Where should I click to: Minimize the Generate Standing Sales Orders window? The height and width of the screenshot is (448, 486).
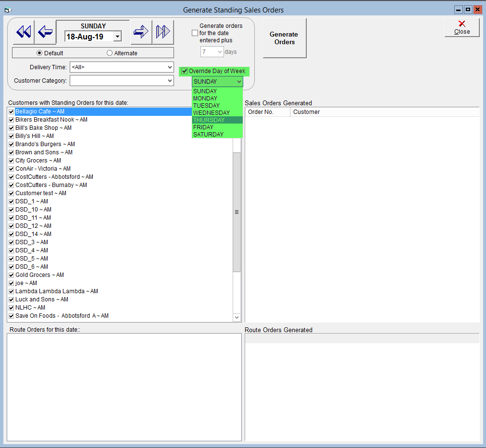click(x=459, y=10)
